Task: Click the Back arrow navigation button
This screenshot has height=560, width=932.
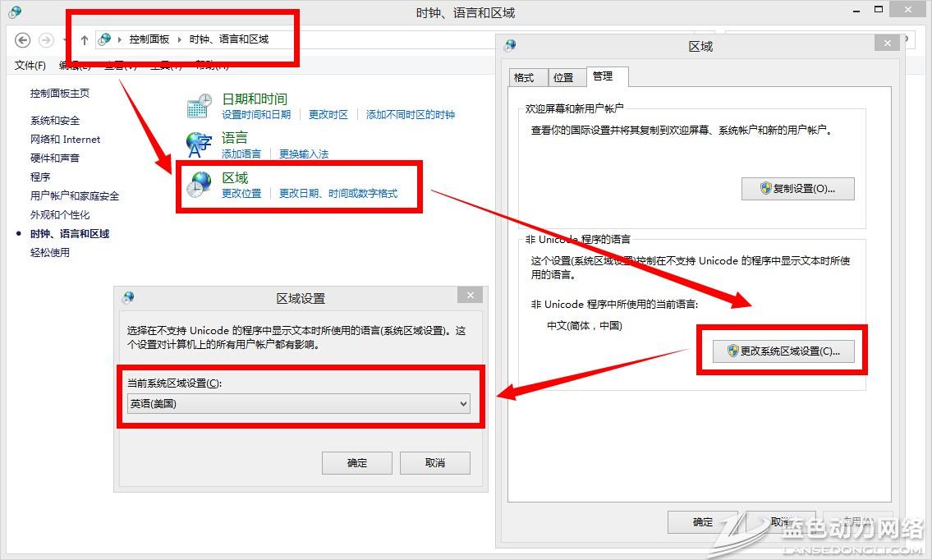Action: (x=23, y=39)
